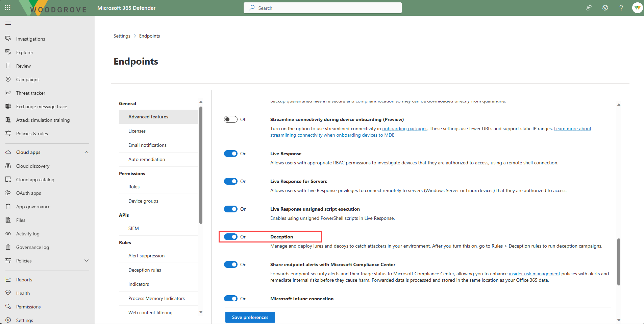Follow the onboarding packages link
Image resolution: width=644 pixels, height=324 pixels.
click(405, 129)
